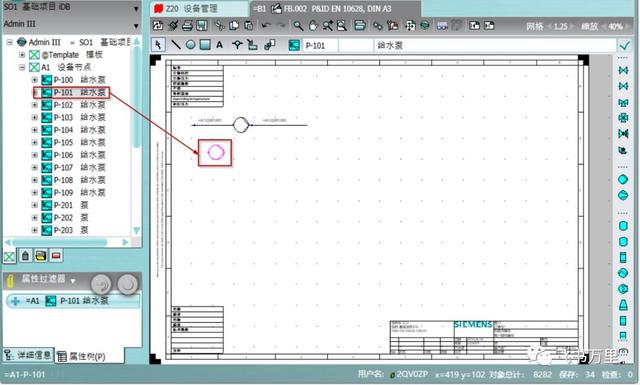Pick the trapezoid vessel symbol in right palette
Viewport: 640px width, 385px height.
[623, 305]
